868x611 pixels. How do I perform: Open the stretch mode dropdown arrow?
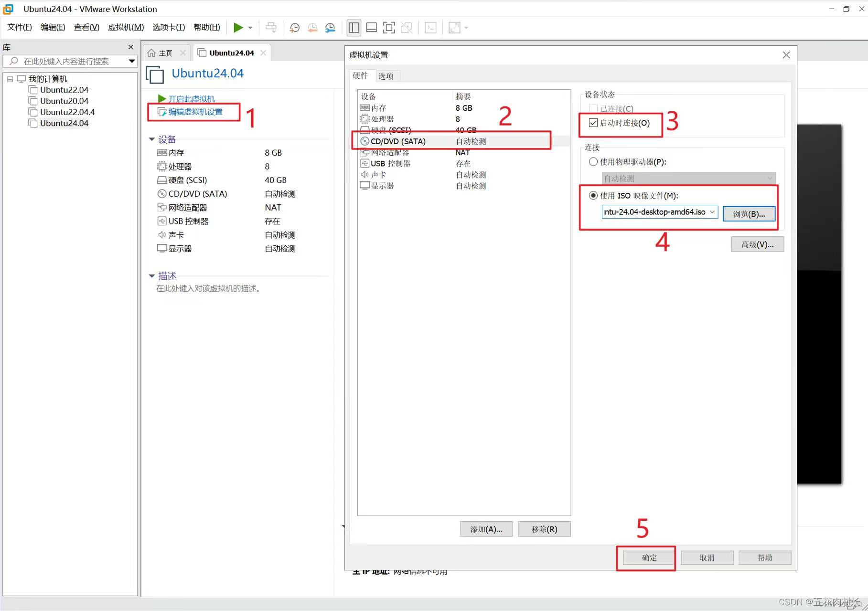point(466,28)
